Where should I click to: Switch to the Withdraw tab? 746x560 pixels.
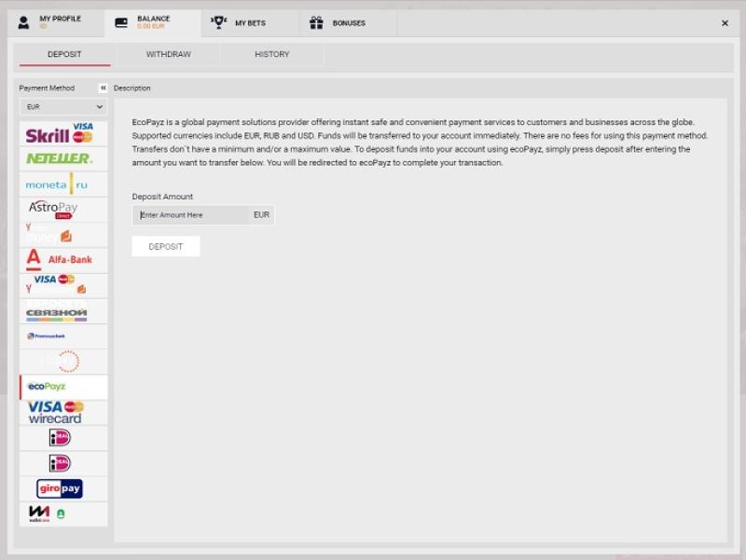[x=168, y=55]
